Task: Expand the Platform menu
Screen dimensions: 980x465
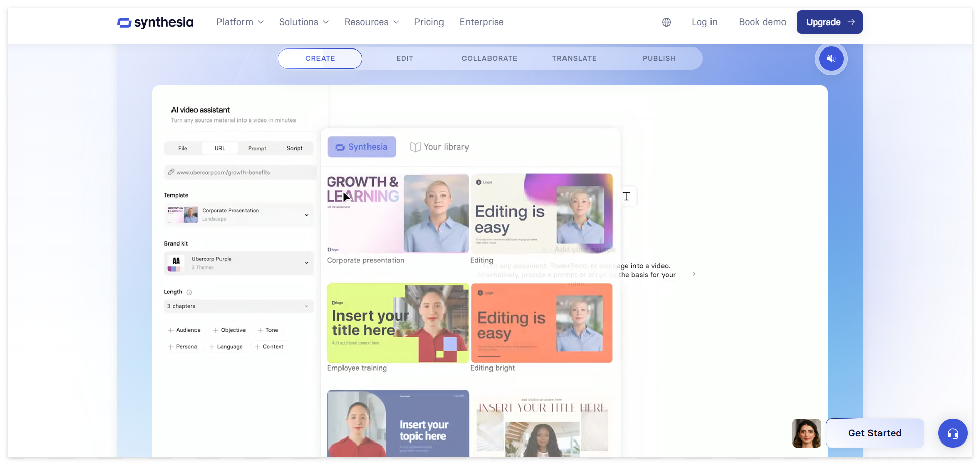Action: 240,22
